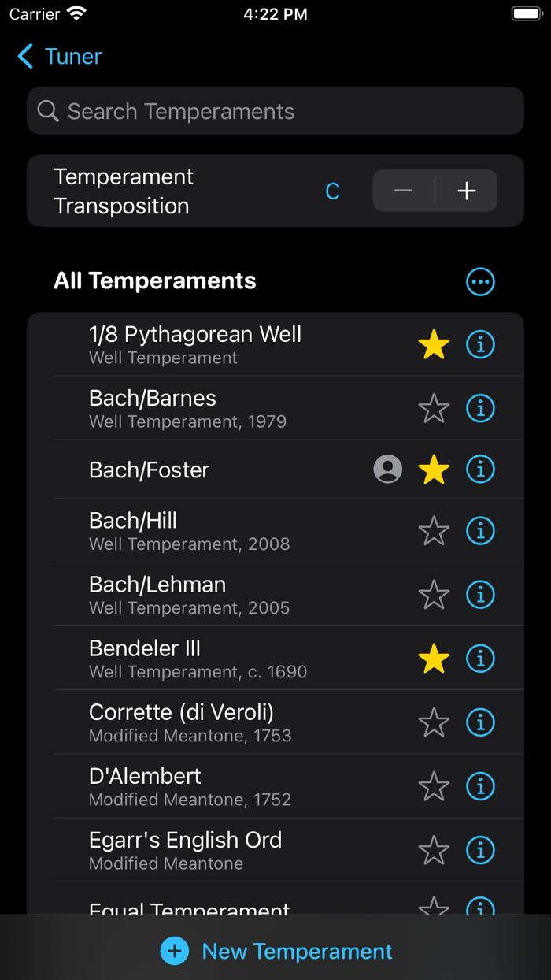551x980 pixels.
Task: Open info for Bendeler III temperament
Action: point(480,659)
